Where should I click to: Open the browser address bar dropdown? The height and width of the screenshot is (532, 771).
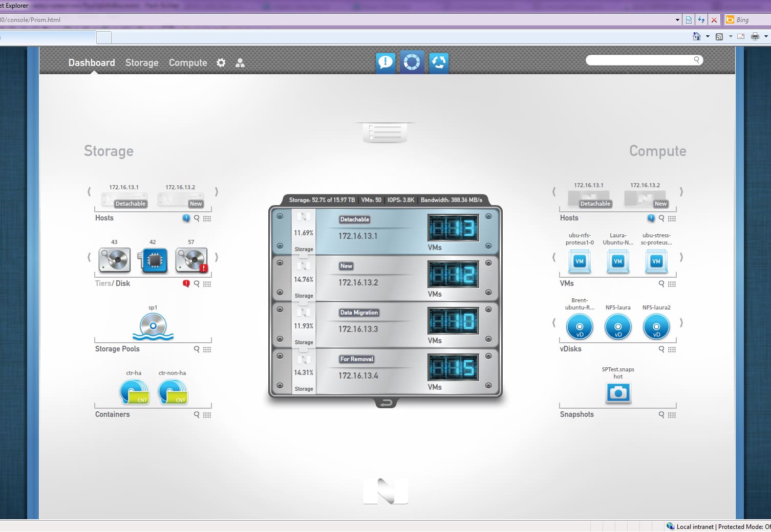[x=677, y=20]
